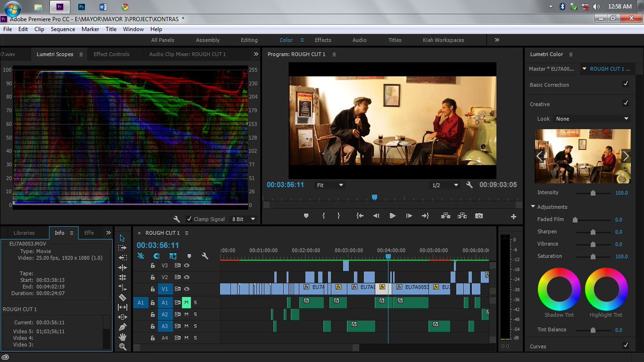Viewport: 644px width, 362px height.
Task: Click Export Frame camera icon
Action: coord(479,216)
